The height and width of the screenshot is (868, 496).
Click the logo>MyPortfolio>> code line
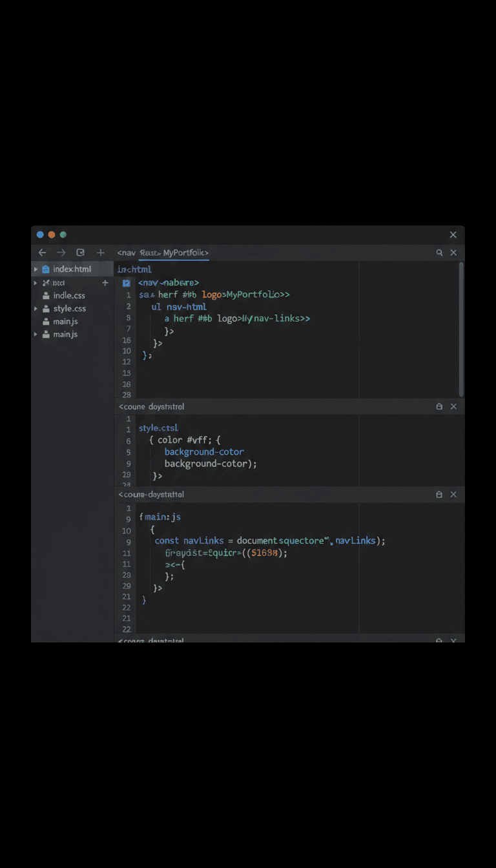point(214,294)
